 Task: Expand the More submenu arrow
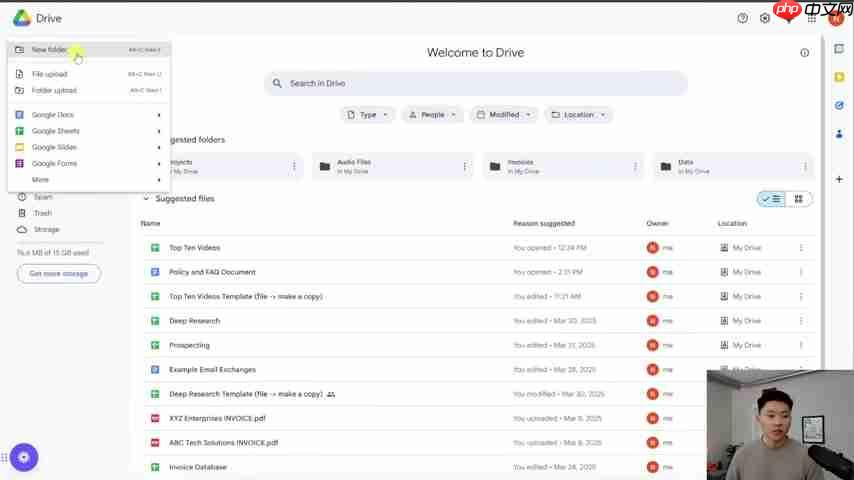pyautogui.click(x=159, y=180)
